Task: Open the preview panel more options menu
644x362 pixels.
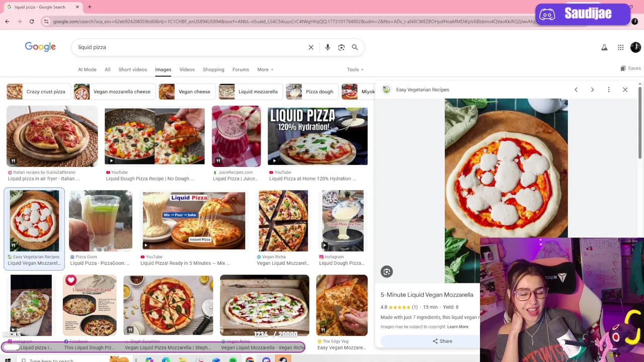Action: [609, 89]
